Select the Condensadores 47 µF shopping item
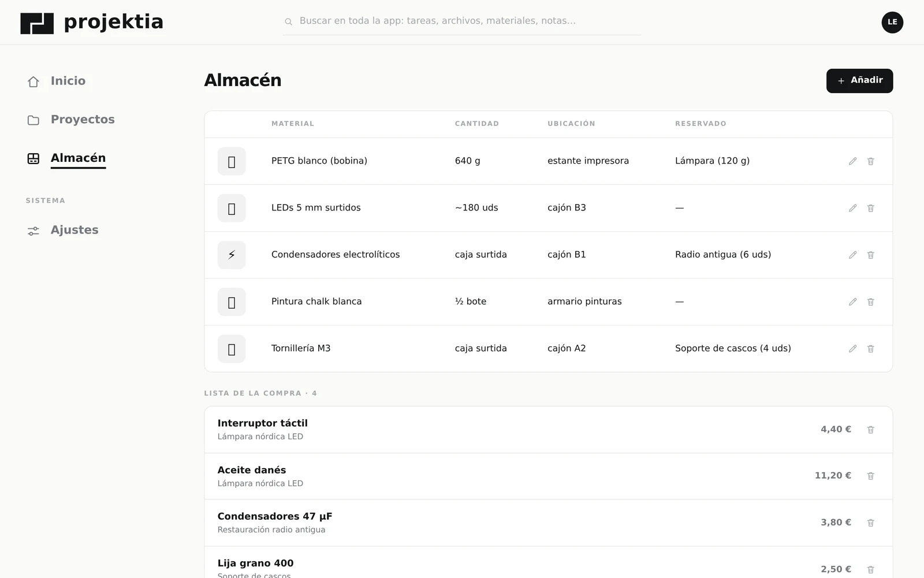 pos(548,523)
